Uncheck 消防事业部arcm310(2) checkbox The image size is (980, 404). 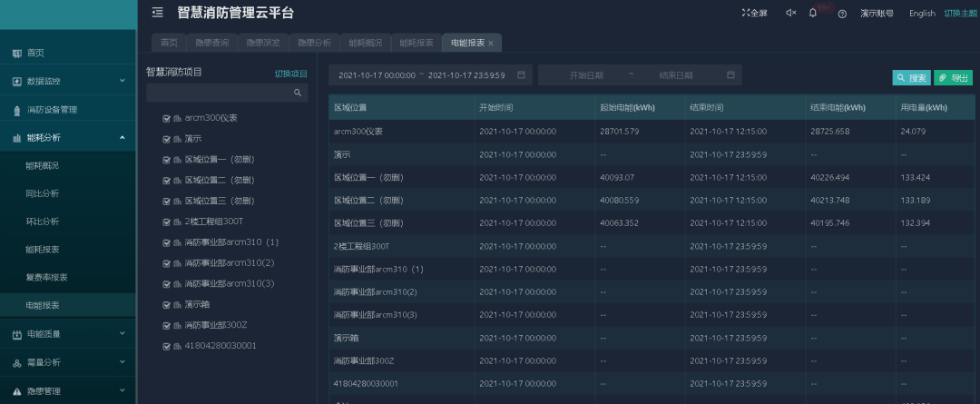(x=166, y=263)
